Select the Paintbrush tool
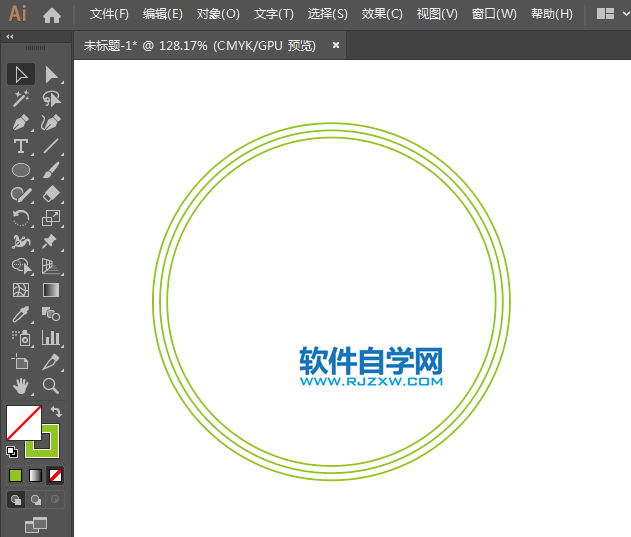This screenshot has height=537, width=631. pyautogui.click(x=51, y=170)
